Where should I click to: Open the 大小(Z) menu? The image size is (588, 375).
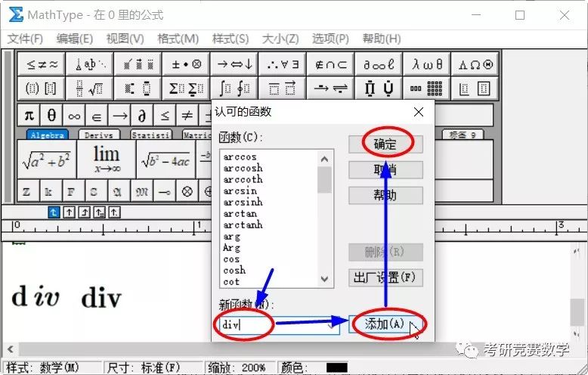point(280,39)
